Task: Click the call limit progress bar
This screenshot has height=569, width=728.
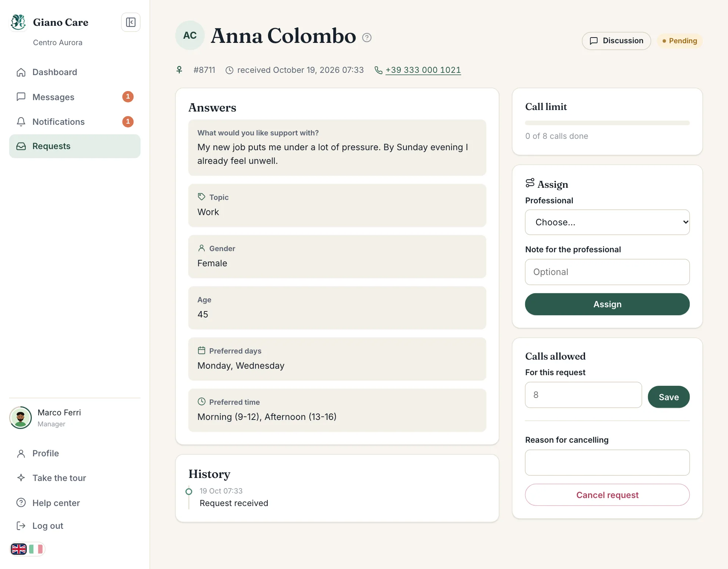Action: coord(607,123)
